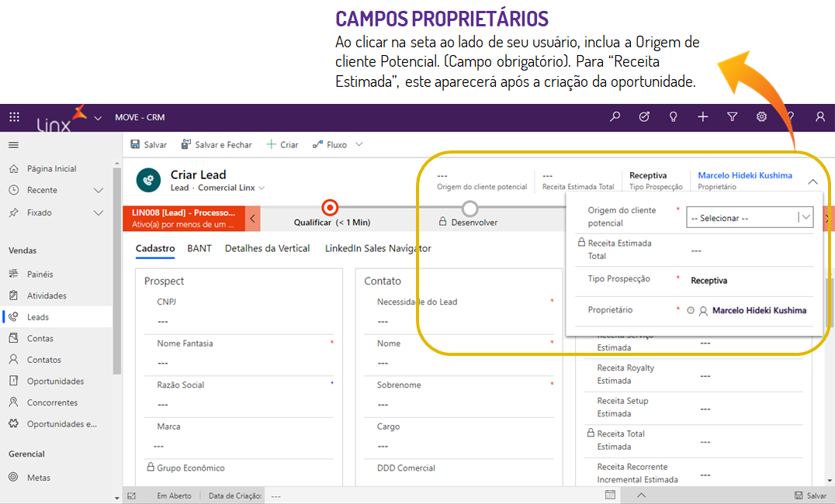Switch to LinkedIn Sales Navigator tab
Image resolution: width=835 pixels, height=504 pixels.
[378, 249]
